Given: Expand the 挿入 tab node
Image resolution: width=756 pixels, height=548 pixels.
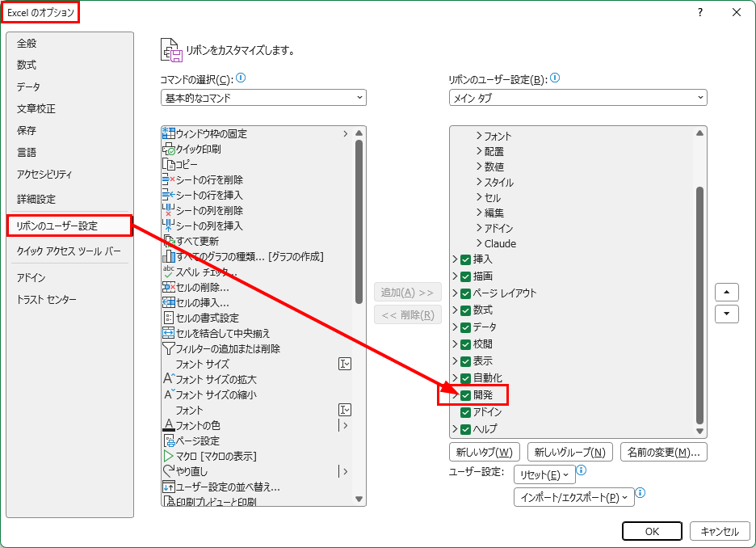Looking at the screenshot, I should point(455,259).
